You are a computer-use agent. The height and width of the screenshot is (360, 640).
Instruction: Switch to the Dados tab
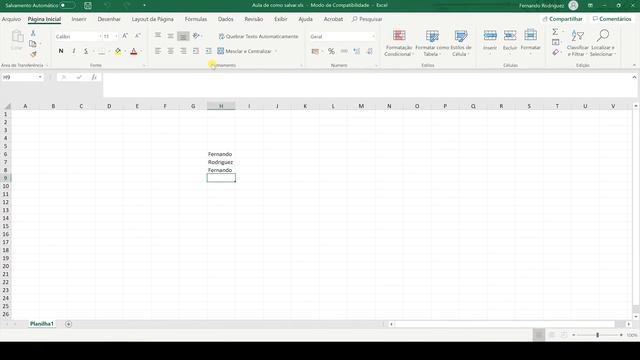pyautogui.click(x=225, y=19)
